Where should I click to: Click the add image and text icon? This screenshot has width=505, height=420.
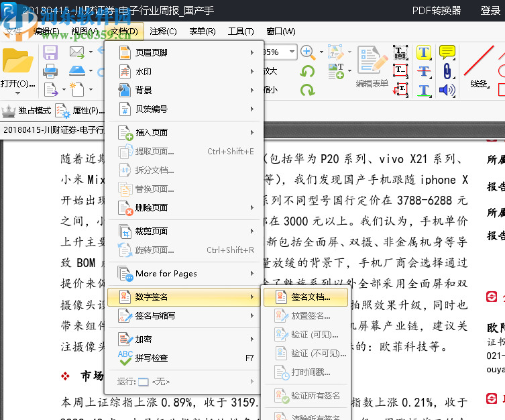[x=336, y=71]
